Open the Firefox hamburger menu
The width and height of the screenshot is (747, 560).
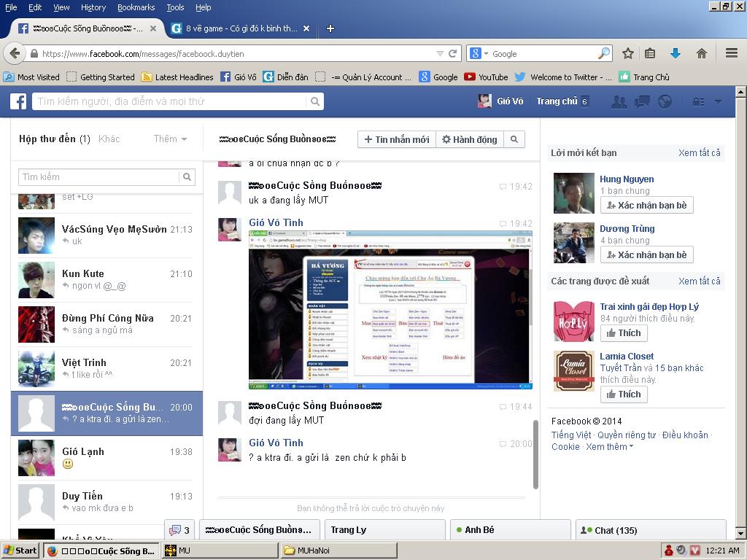[x=732, y=52]
